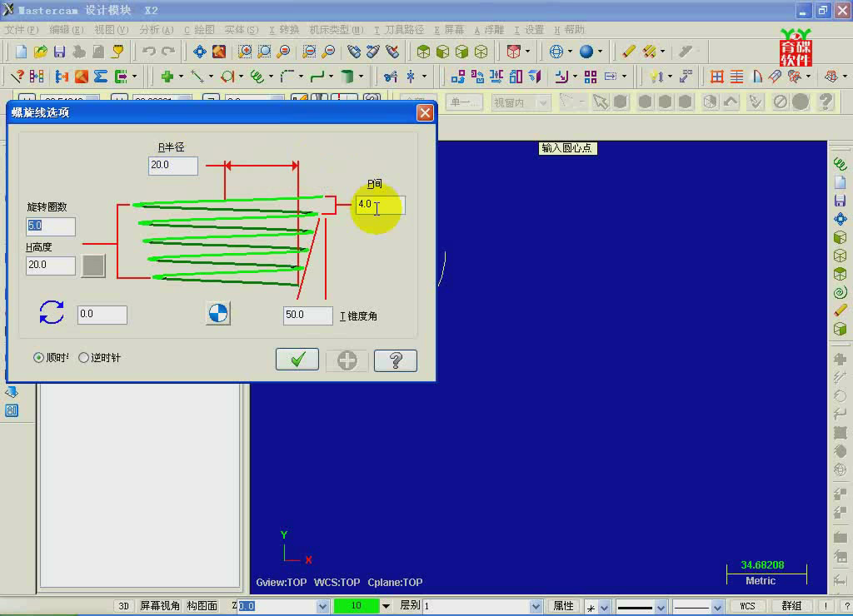The width and height of the screenshot is (853, 616).
Task: Close the 螺旋线选项 dialog
Action: click(x=425, y=112)
